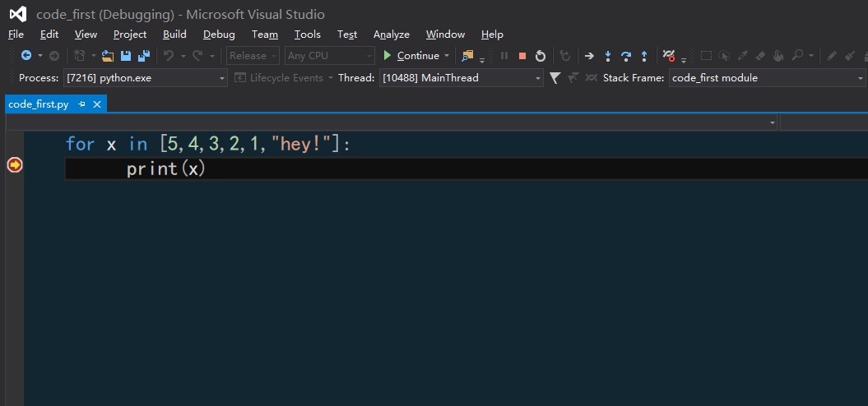Click the Undo arrow icon
Viewport: 868px width, 406px height.
(169, 55)
